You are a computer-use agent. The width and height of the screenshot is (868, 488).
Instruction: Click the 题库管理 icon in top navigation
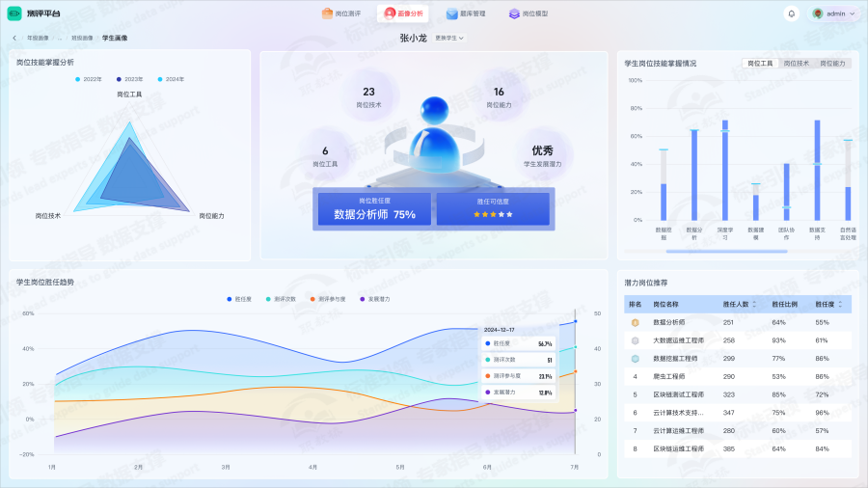(451, 14)
